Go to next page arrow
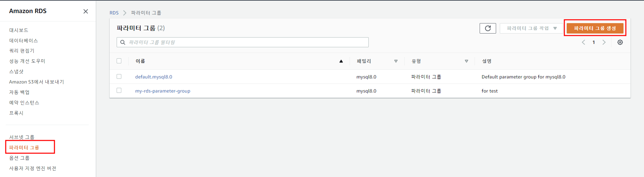644x177 pixels. (x=604, y=42)
